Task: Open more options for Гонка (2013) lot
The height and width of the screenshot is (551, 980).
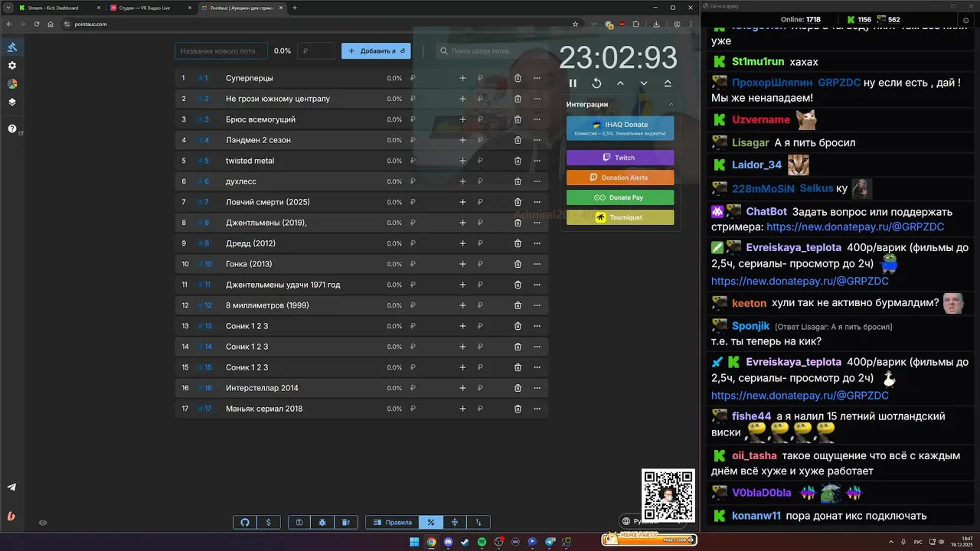Action: (x=537, y=264)
